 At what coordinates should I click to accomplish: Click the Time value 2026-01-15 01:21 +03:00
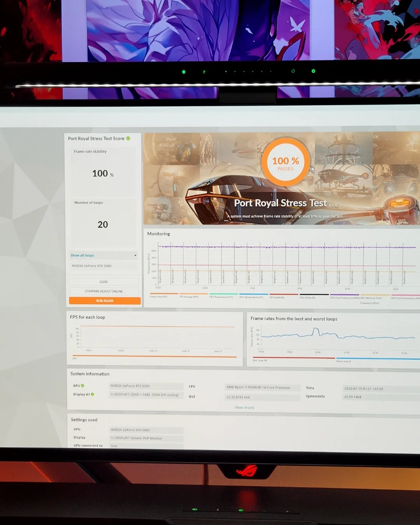381,389
